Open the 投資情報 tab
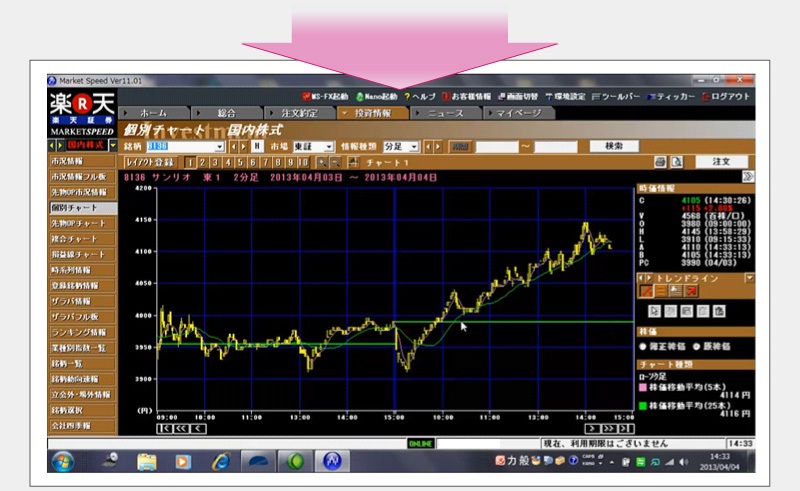This screenshot has width=800, height=491. click(x=373, y=113)
